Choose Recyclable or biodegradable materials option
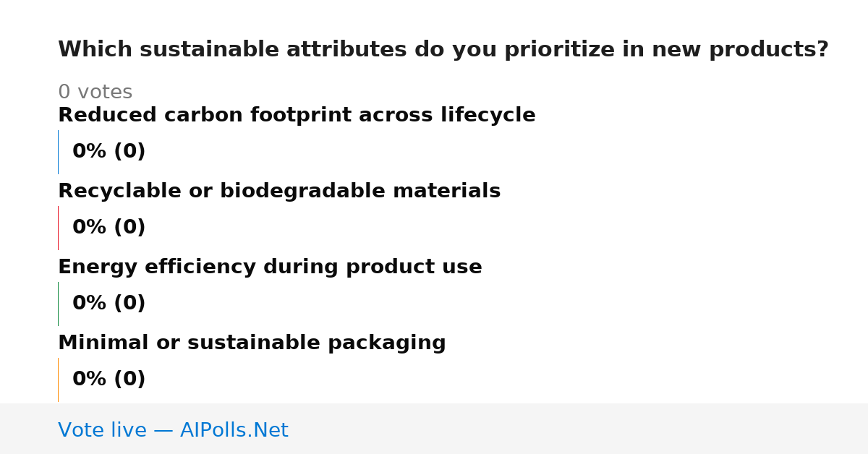Viewport: 868px width, 454px height. (x=279, y=192)
